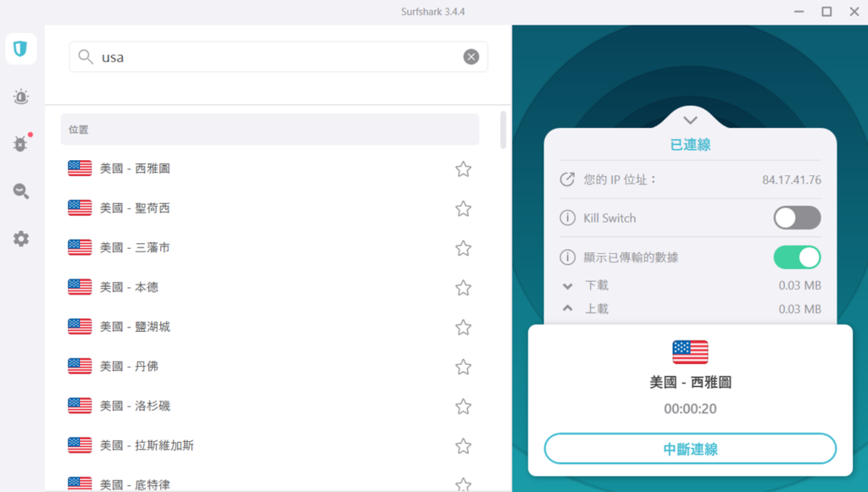Select the 美國 - 西雅圖 location row

[270, 169]
